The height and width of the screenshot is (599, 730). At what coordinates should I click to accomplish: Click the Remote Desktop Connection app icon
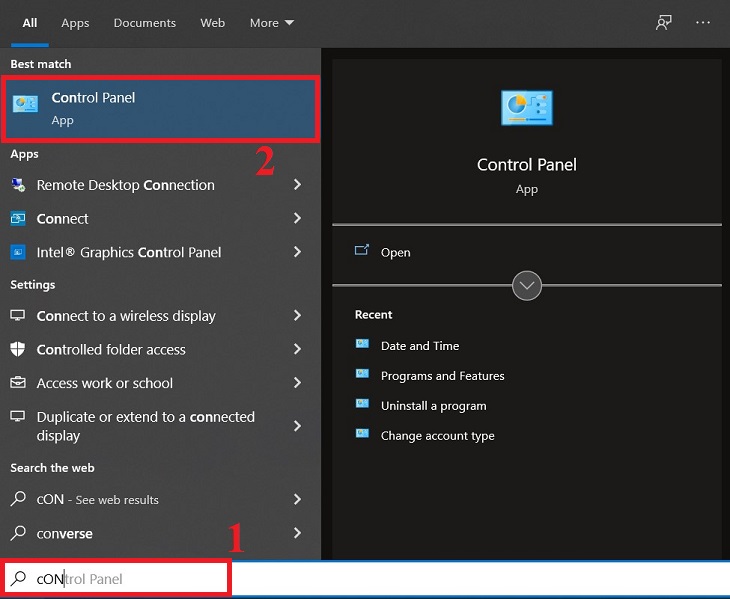click(18, 185)
